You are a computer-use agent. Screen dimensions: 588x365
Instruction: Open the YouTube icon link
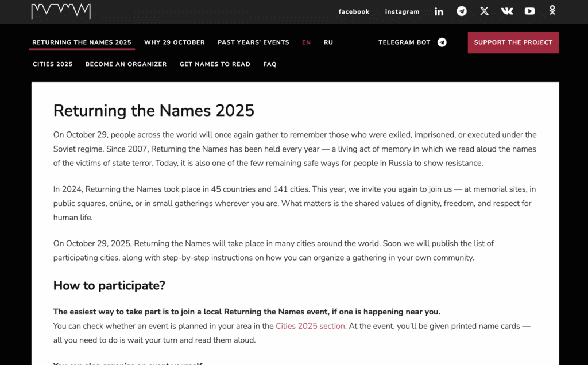[x=529, y=11]
